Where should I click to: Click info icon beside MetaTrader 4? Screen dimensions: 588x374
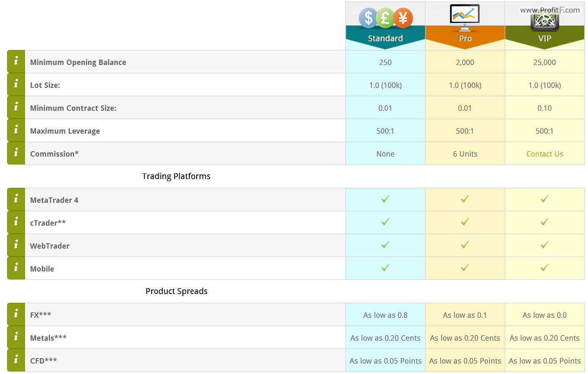coord(16,199)
